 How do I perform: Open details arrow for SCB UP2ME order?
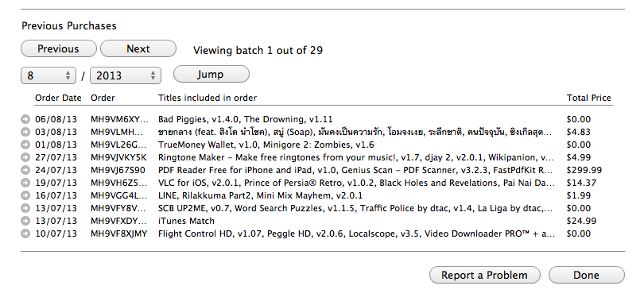pyautogui.click(x=25, y=208)
